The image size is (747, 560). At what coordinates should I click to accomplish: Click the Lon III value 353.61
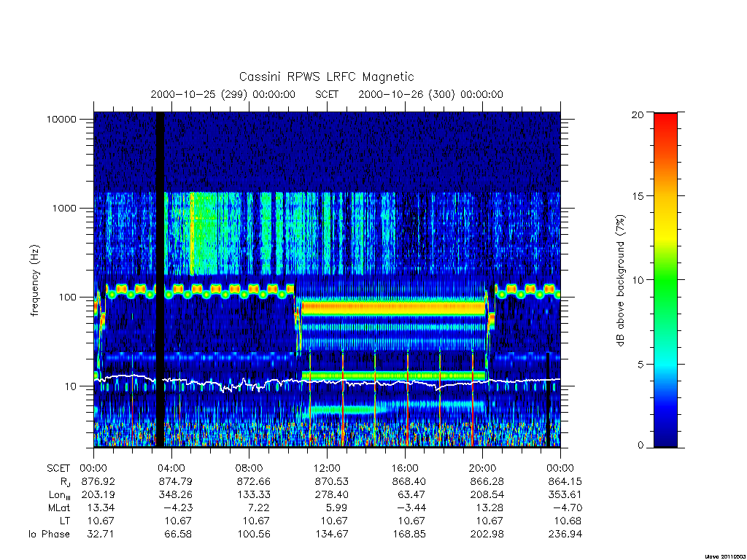coord(565,495)
